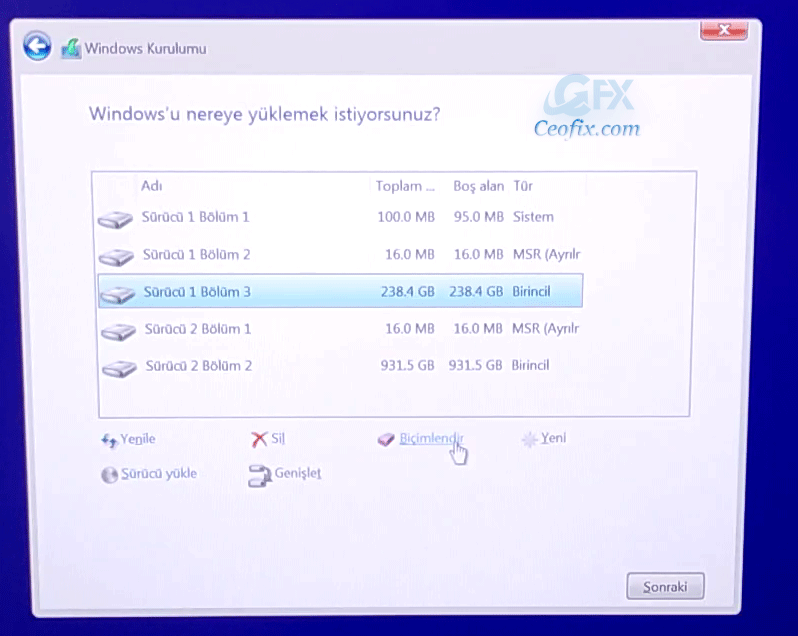798x636 pixels.
Task: Click the 931.5 GB total size cell
Action: pyautogui.click(x=407, y=365)
